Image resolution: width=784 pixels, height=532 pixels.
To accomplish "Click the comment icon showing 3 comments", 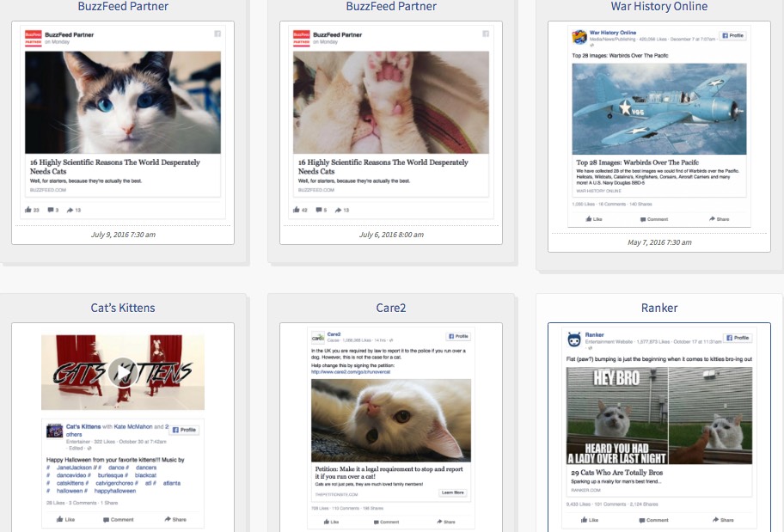I will [x=51, y=210].
